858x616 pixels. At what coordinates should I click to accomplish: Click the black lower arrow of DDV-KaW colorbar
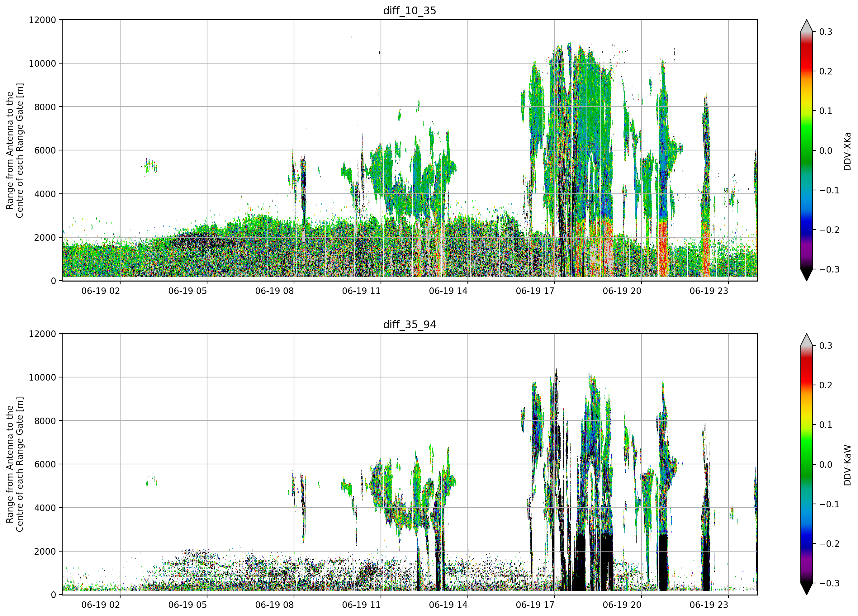(807, 588)
